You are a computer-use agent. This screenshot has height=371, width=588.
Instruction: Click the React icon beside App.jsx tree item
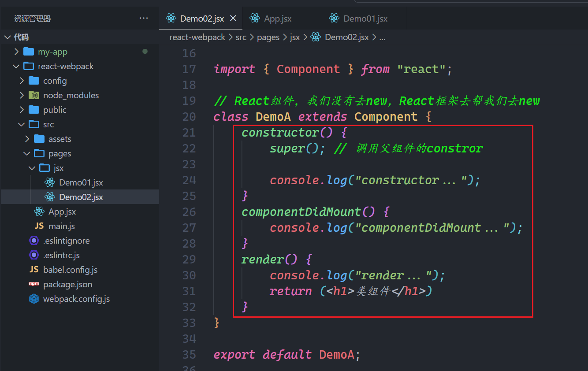[x=39, y=211]
